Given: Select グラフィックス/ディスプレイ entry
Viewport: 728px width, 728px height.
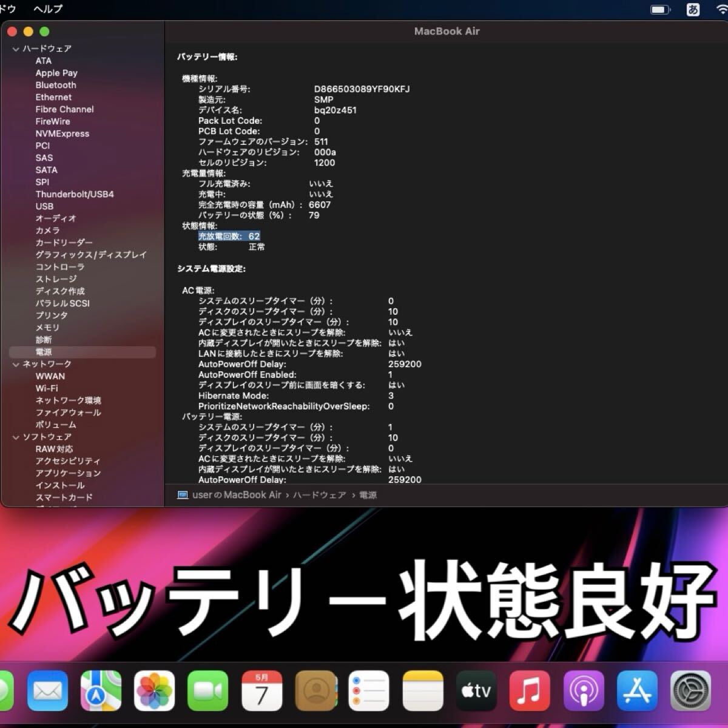Looking at the screenshot, I should (x=91, y=255).
